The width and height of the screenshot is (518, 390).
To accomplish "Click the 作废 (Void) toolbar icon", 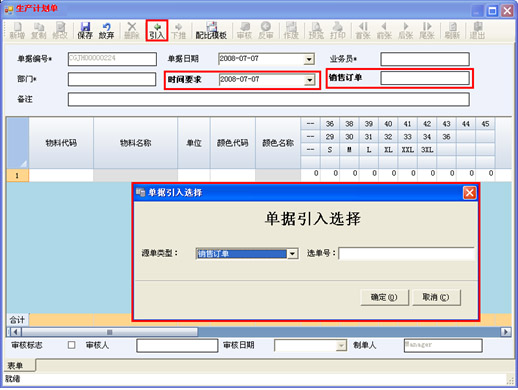I will 291,31.
